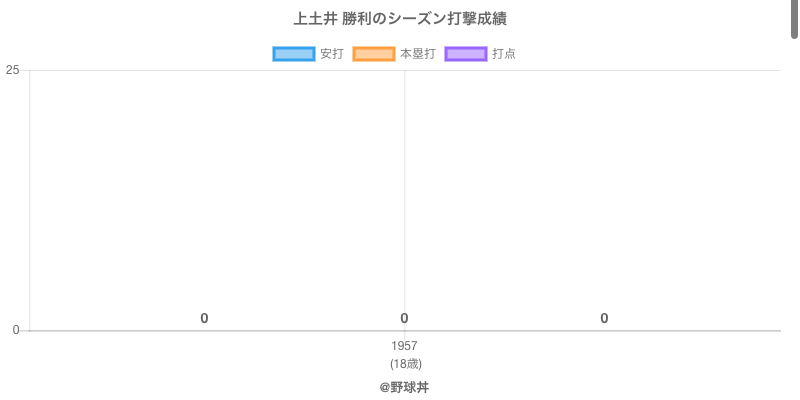Click the page scrollbar thumb
The image size is (800, 400).
coord(795,20)
